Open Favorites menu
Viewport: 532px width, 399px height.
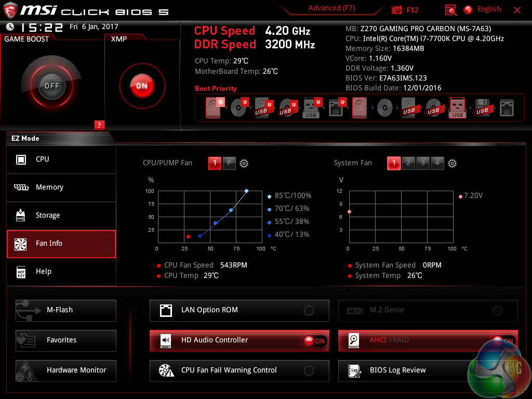coord(66,340)
